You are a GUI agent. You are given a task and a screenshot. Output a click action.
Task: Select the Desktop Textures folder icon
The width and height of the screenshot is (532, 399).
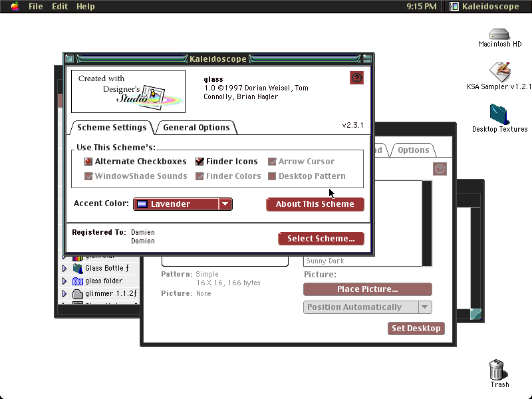click(x=499, y=114)
